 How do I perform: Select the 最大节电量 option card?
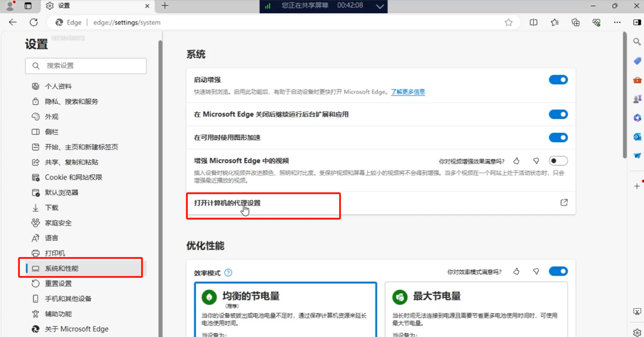476,310
